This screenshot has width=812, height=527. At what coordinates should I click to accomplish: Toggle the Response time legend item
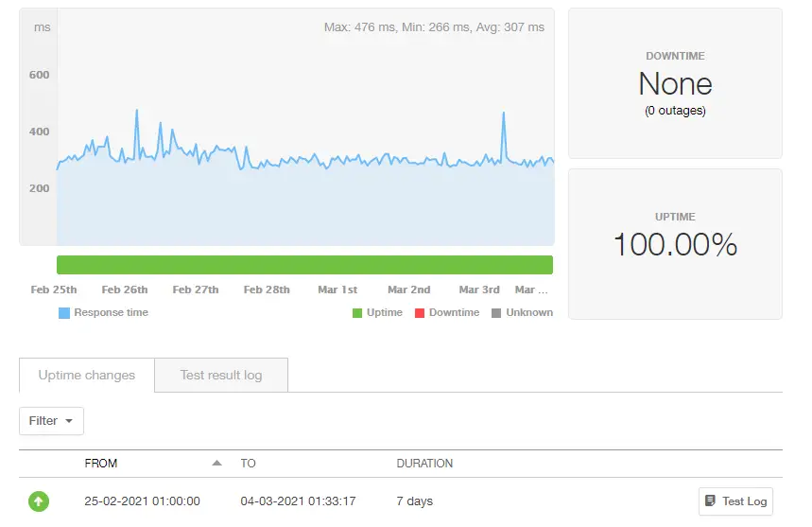(103, 313)
